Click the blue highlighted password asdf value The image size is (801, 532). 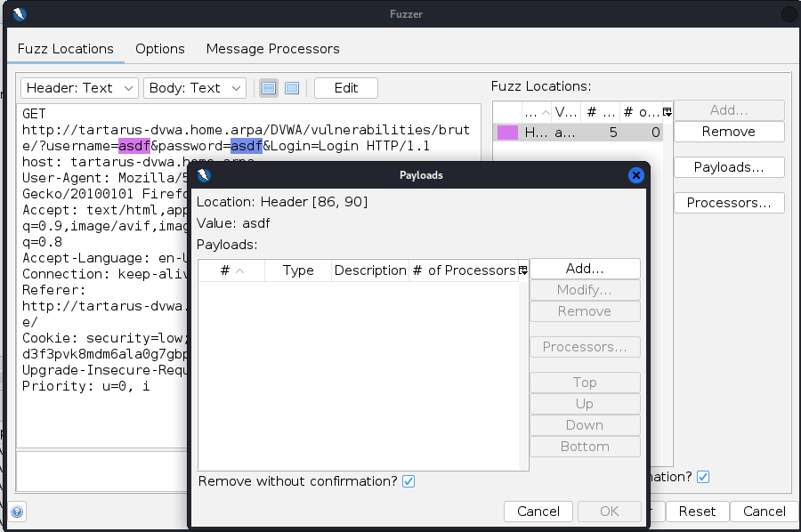point(247,146)
